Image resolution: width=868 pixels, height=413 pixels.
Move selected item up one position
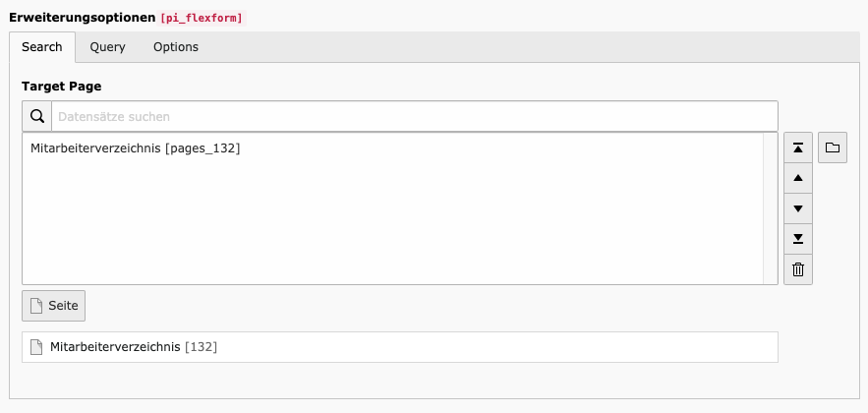(798, 178)
